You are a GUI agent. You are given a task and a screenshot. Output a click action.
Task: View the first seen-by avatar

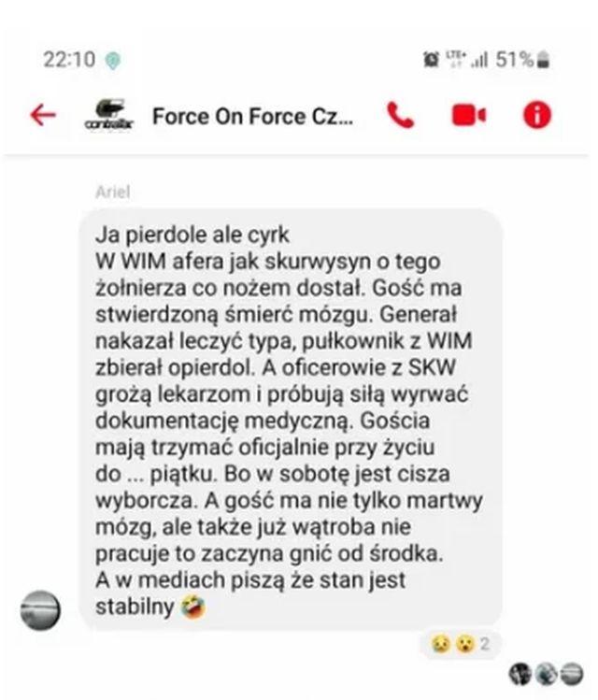520,673
